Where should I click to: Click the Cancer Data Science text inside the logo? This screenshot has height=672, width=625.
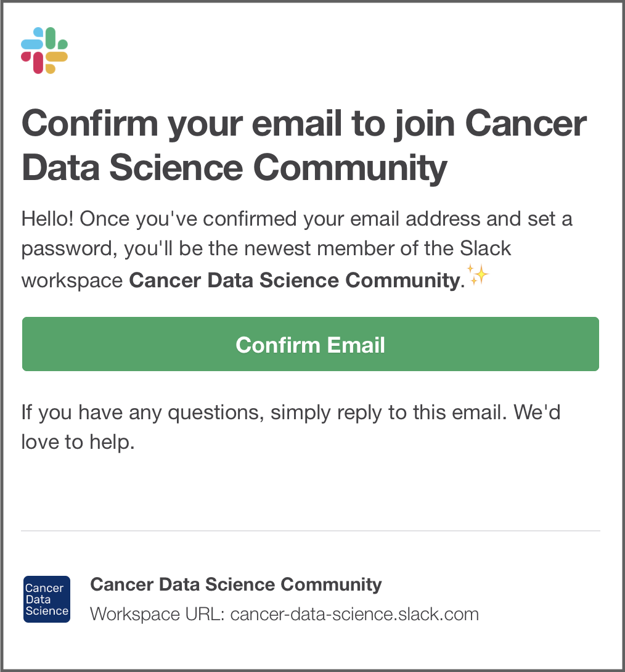[x=46, y=599]
